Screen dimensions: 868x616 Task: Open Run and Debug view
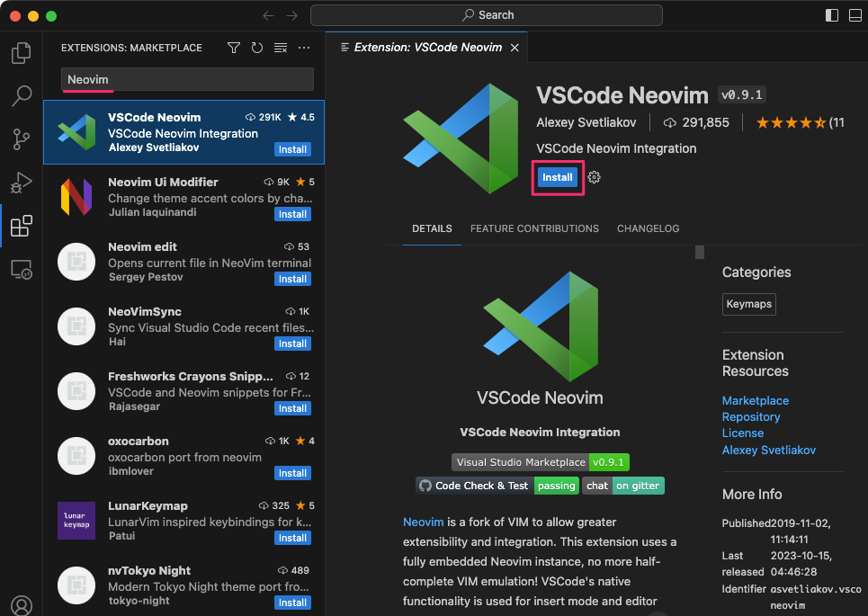tap(21, 182)
